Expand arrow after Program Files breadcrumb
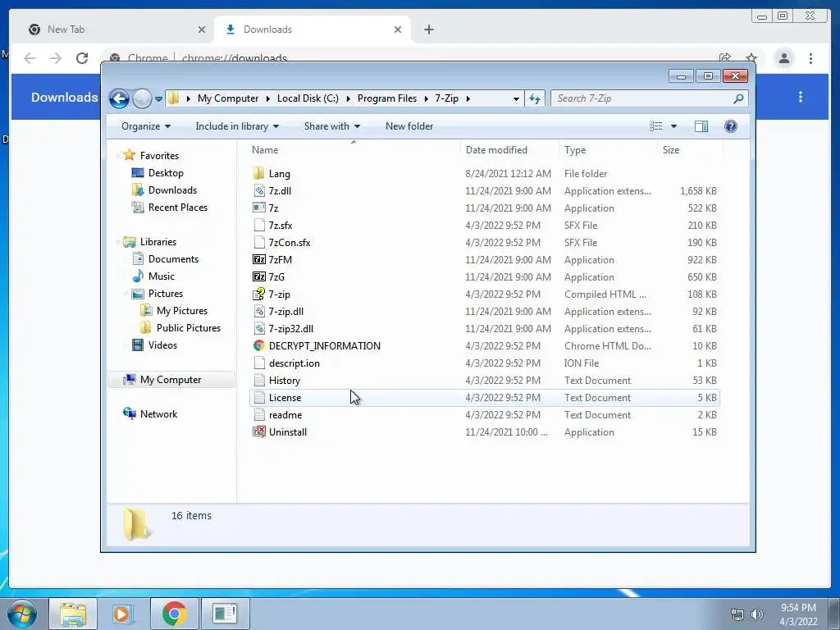 click(x=427, y=98)
